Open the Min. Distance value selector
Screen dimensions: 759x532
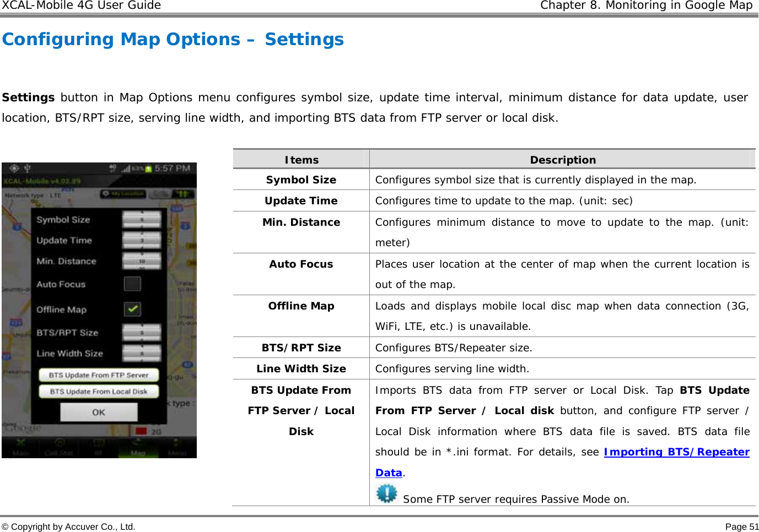(141, 260)
